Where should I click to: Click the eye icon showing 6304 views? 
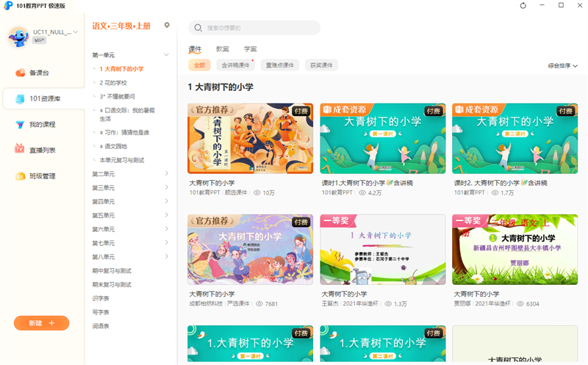pyautogui.click(x=520, y=304)
